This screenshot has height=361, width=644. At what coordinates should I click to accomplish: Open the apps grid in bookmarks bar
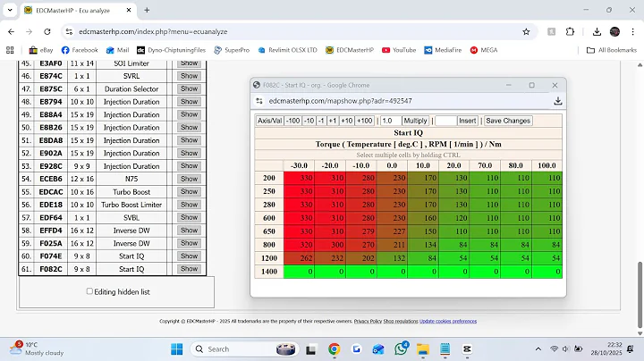pos(10,50)
